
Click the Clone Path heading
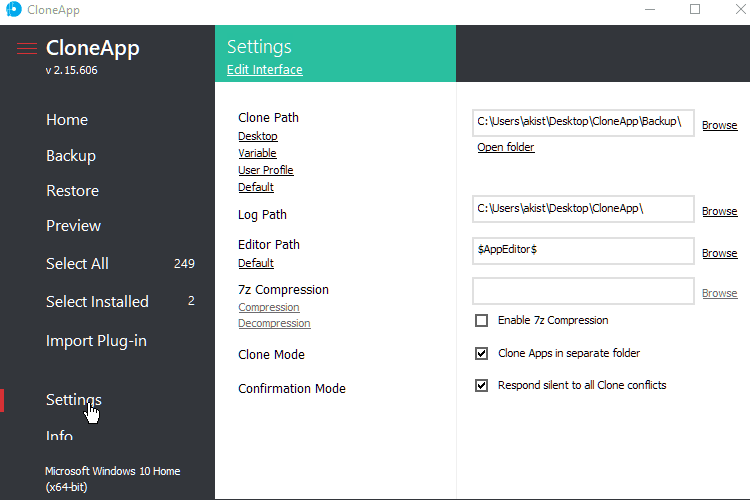(x=268, y=118)
